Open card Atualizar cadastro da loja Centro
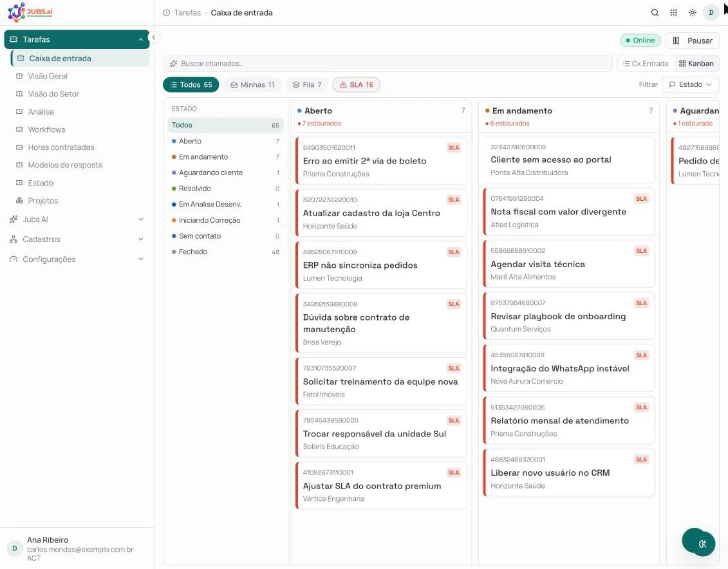This screenshot has height=569, width=728. coord(381,212)
